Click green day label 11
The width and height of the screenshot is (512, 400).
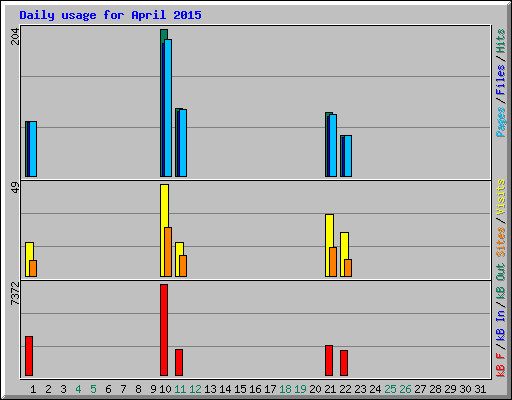tap(180, 389)
